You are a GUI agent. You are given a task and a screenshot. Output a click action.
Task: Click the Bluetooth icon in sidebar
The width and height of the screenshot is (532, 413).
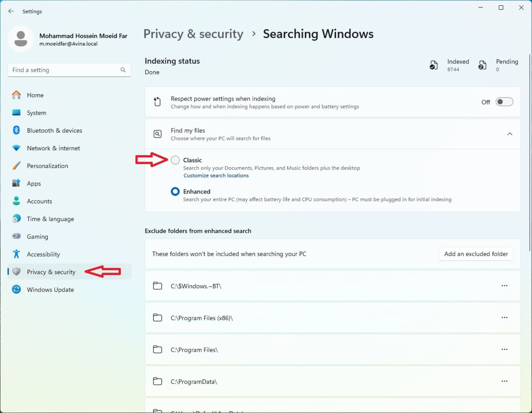click(16, 130)
